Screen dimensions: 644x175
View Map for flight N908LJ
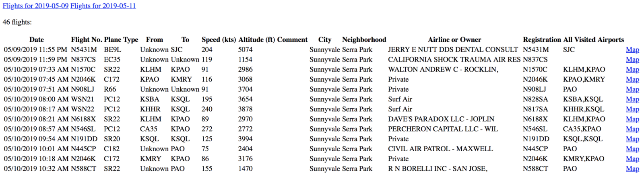pyautogui.click(x=632, y=89)
